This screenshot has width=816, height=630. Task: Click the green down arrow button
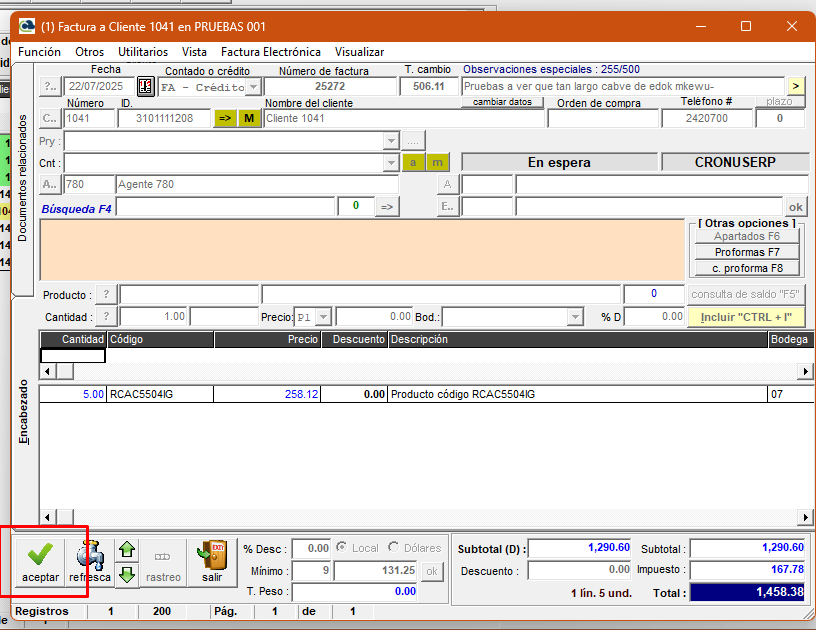pos(127,574)
